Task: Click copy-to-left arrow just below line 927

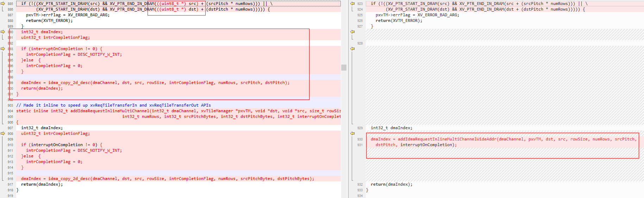Action: (352, 32)
